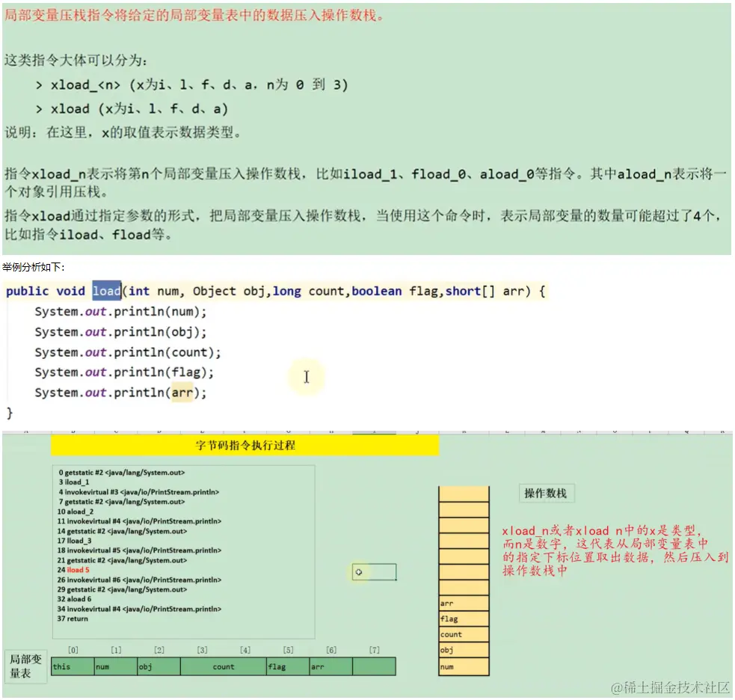Viewport: 735px width, 700px height.
Task: Click bytecode line '26 invokevirtual #6'
Action: 139,580
